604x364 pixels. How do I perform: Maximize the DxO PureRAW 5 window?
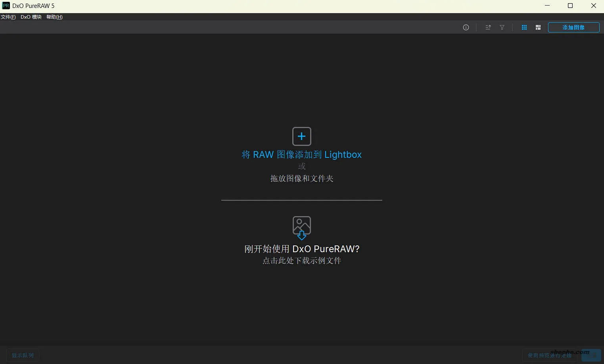pos(570,6)
